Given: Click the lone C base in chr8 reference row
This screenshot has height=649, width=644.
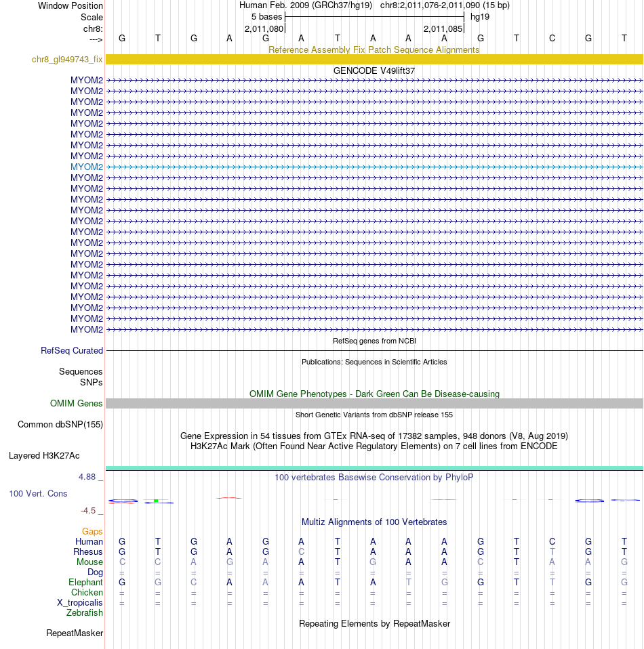Looking at the screenshot, I should pyautogui.click(x=552, y=39).
